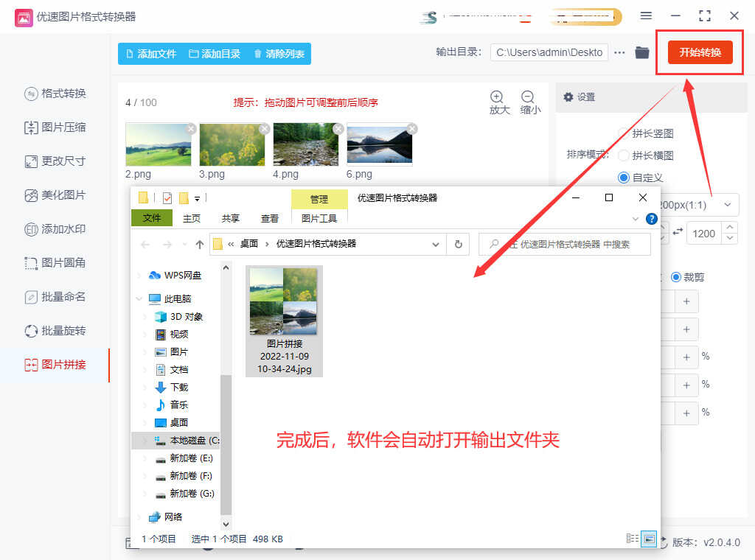Click the 开始转换 button

pyautogui.click(x=700, y=52)
